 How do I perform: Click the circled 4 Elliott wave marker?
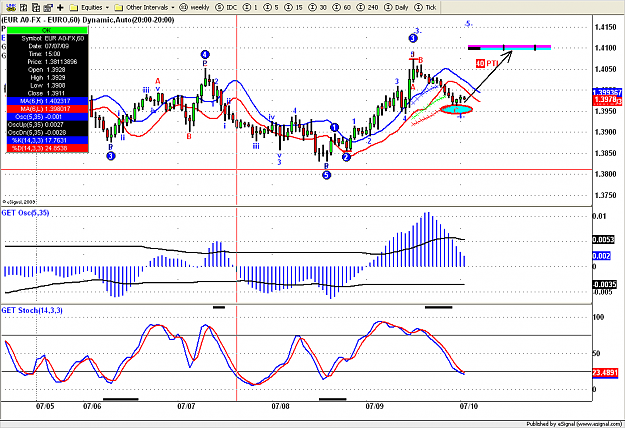[x=205, y=55]
